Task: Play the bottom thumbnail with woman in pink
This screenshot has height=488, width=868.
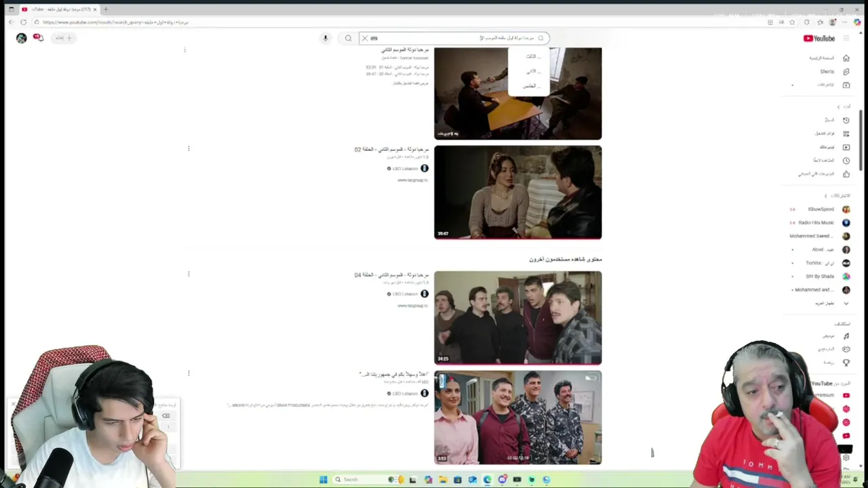Action: click(x=517, y=418)
